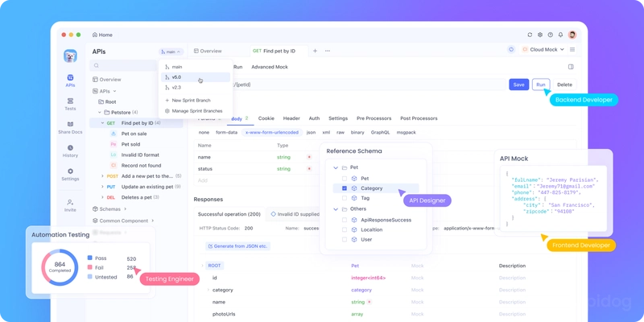Viewport: 644px width, 322px height.
Task: Open the help question mark icon
Action: pyautogui.click(x=551, y=35)
